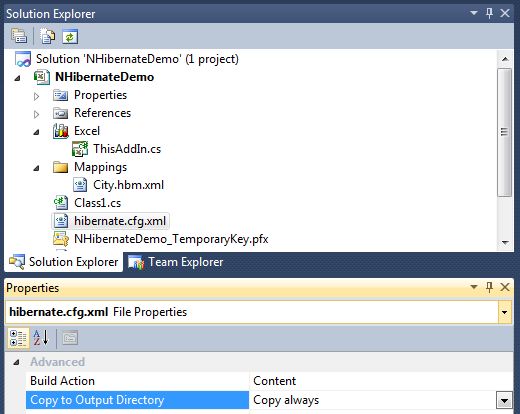Viewport: 520px width, 414px height.
Task: Open Solution Explorer window position menu
Action: coord(474,13)
